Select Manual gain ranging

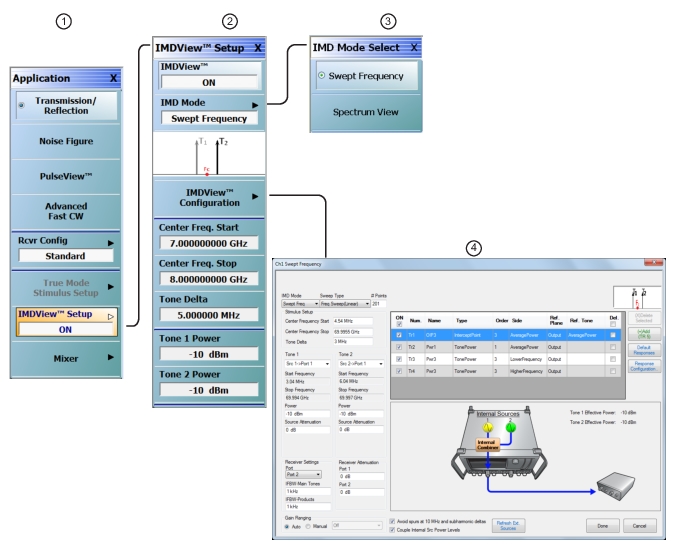coord(308,527)
